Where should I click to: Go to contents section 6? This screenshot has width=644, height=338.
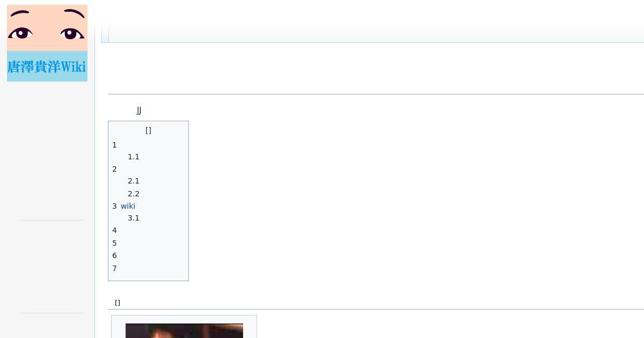[x=114, y=255]
